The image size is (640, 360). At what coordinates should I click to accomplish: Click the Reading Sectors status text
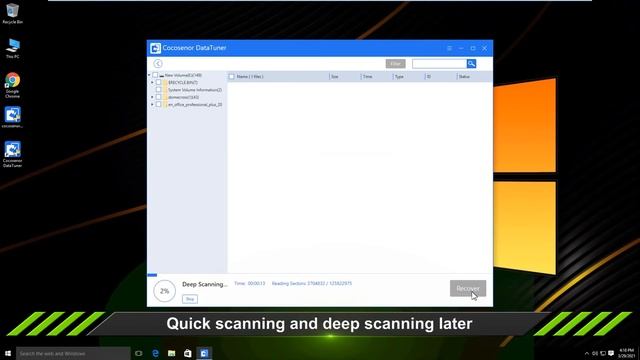tap(311, 283)
